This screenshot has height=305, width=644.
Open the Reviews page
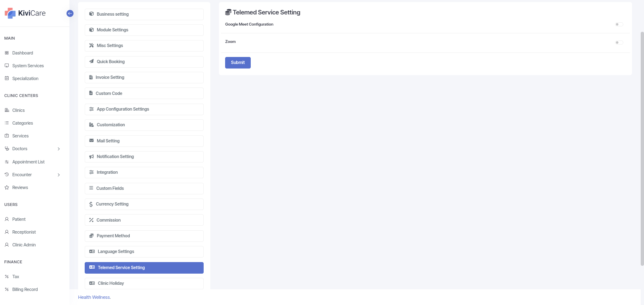(x=20, y=187)
